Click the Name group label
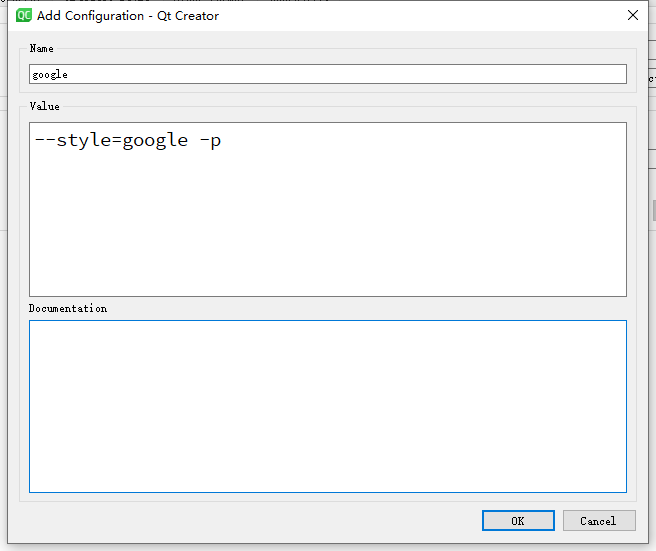Image resolution: width=656 pixels, height=551 pixels. (x=41, y=49)
